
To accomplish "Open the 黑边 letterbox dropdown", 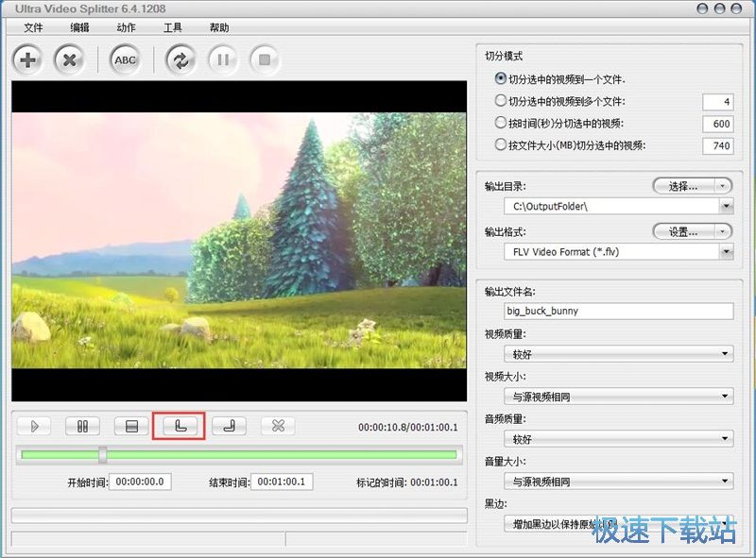I will pos(619,524).
